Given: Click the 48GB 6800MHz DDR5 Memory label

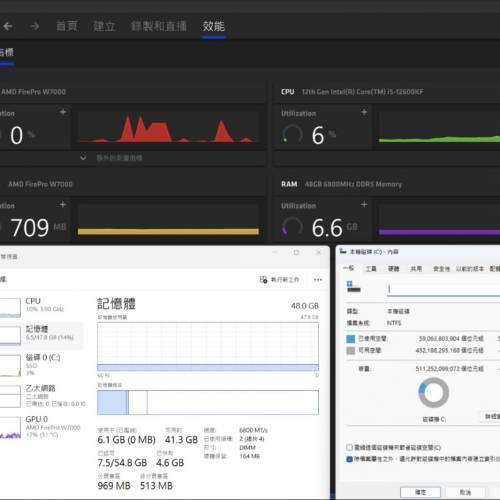Looking at the screenshot, I should click(353, 184).
